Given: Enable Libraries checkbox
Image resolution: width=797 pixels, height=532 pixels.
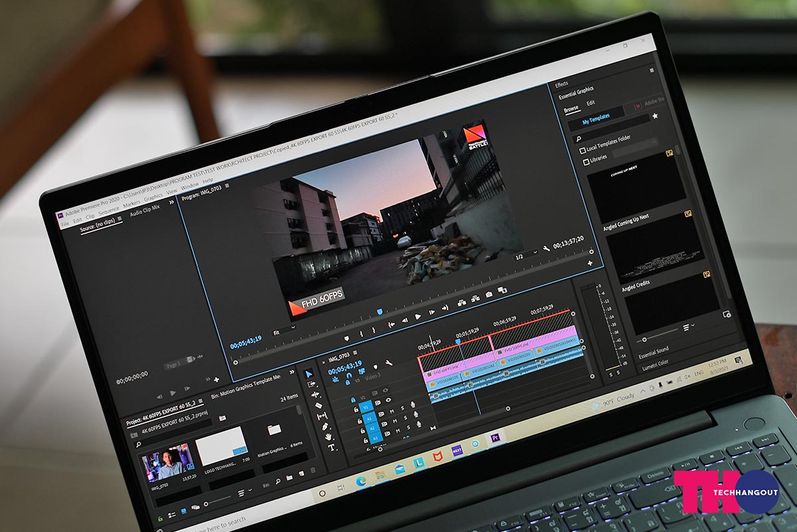Looking at the screenshot, I should [x=586, y=163].
